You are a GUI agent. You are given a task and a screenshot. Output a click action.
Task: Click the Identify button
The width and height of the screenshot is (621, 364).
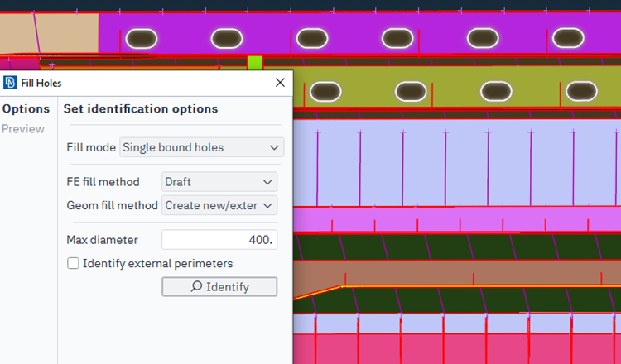(219, 286)
